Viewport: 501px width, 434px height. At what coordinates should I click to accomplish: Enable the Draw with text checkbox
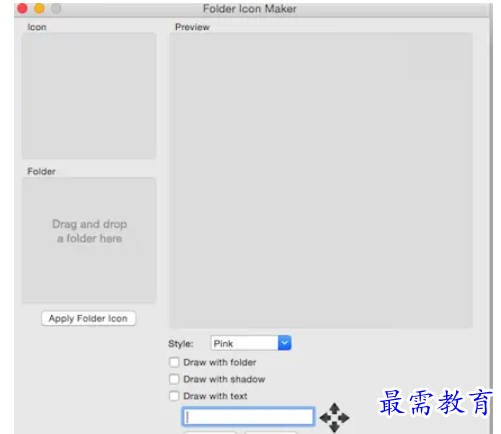pos(174,396)
